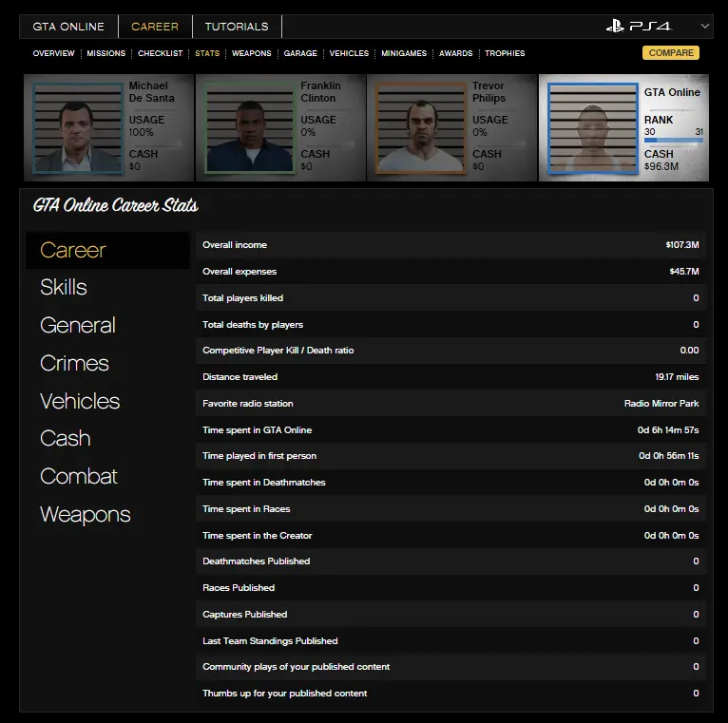Switch to the Tutorials tab
The height and width of the screenshot is (723, 728).
pyautogui.click(x=237, y=27)
